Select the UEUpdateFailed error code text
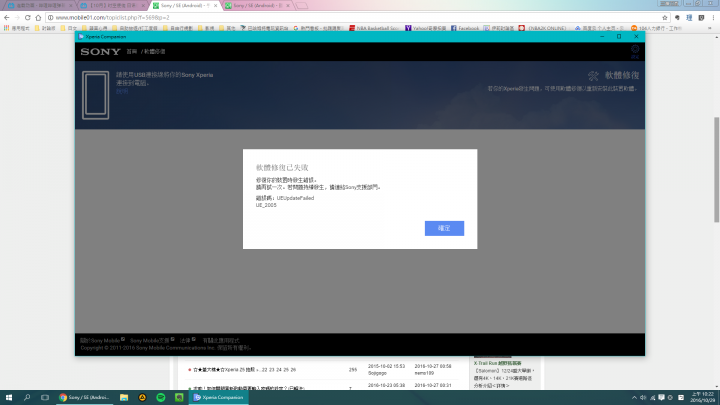The height and width of the screenshot is (405, 720). click(295, 198)
